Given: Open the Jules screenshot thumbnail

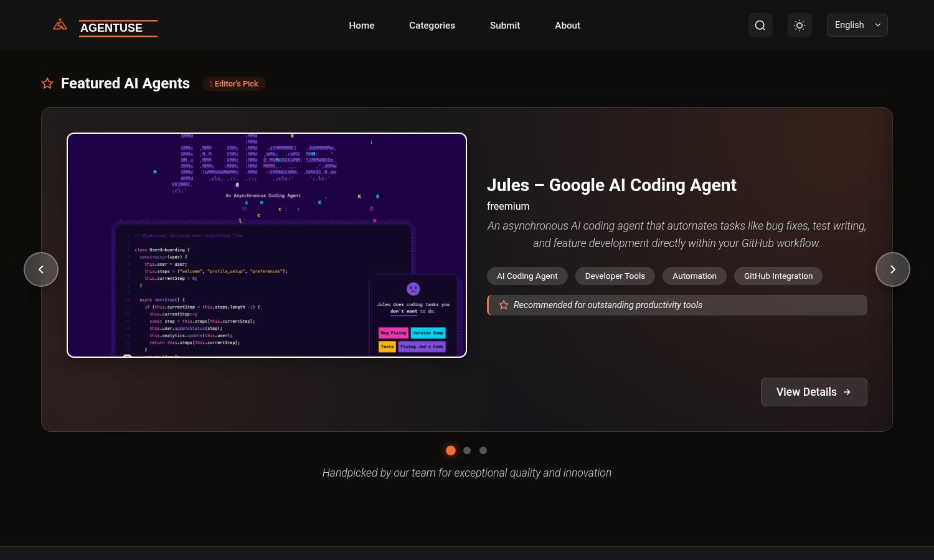Looking at the screenshot, I should coord(267,245).
